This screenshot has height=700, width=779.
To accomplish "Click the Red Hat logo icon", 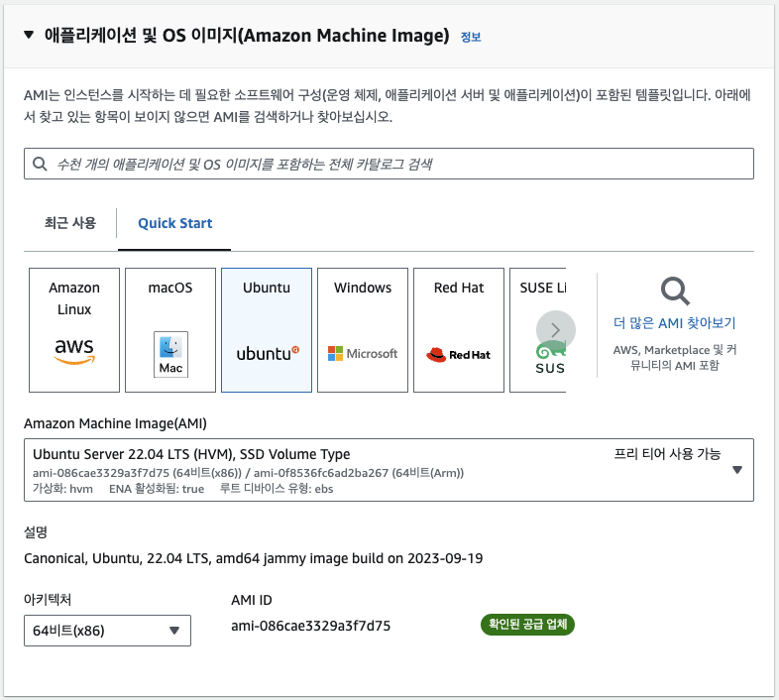I will pos(458,355).
